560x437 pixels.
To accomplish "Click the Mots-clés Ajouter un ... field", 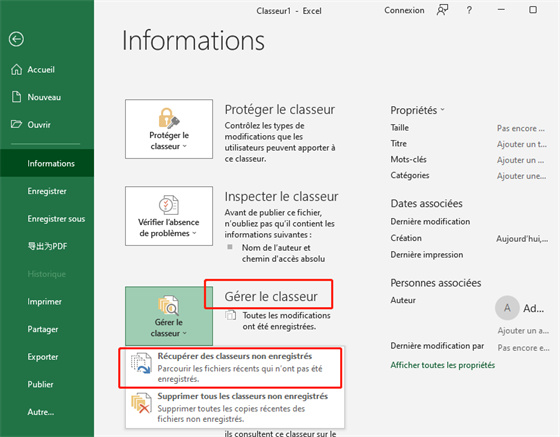I will (520, 160).
